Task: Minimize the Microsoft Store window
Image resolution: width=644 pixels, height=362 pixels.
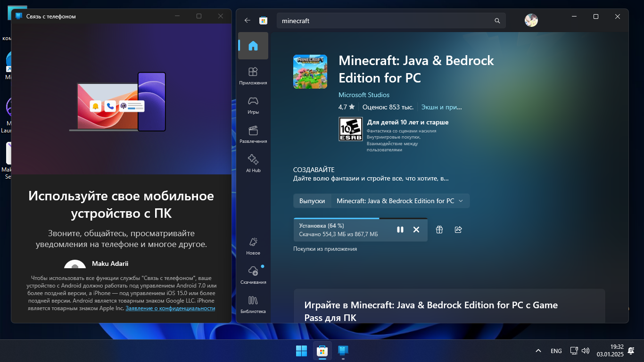Action: [574, 16]
